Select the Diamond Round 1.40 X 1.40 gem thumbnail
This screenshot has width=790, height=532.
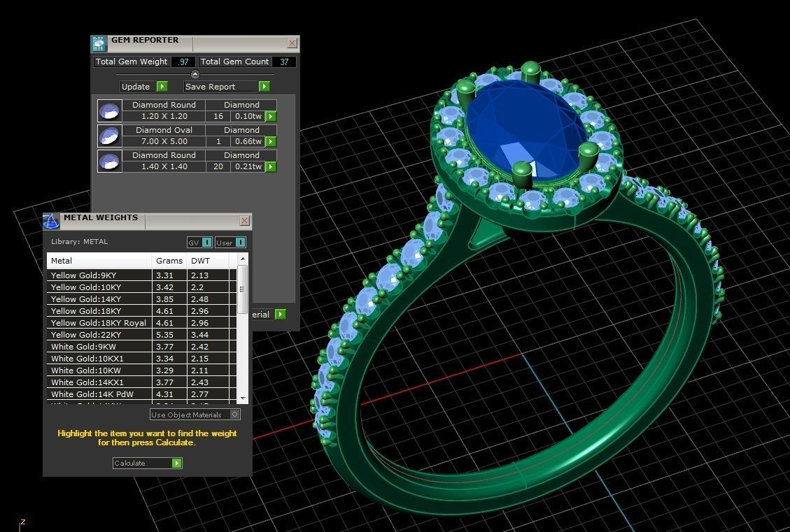109,161
